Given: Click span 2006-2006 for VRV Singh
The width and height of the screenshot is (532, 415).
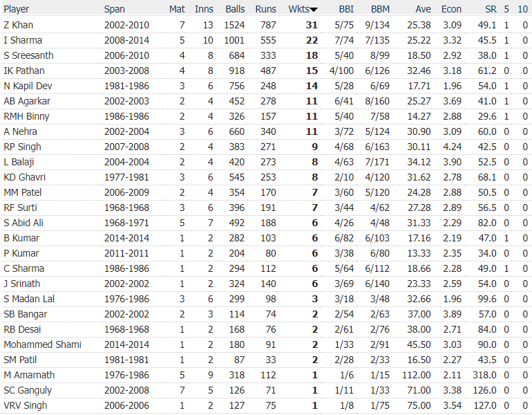Looking at the screenshot, I should (126, 405).
